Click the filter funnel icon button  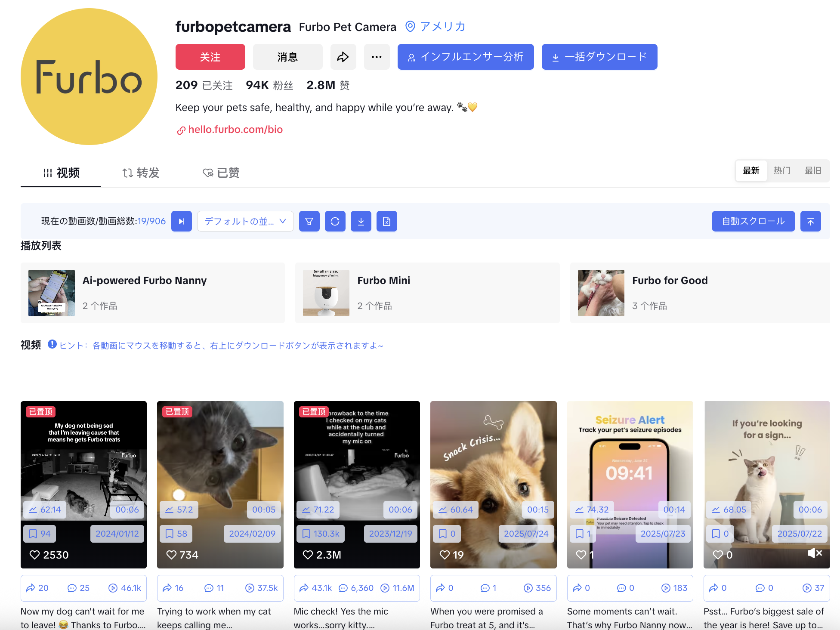click(309, 221)
